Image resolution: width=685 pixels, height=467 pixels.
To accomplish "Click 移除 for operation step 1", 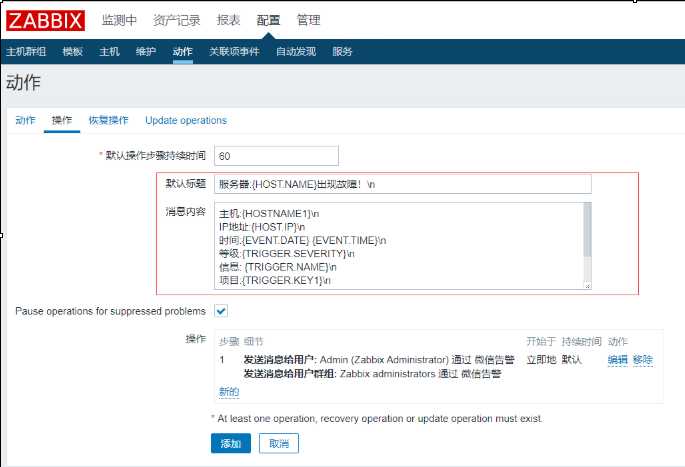I will click(x=643, y=360).
